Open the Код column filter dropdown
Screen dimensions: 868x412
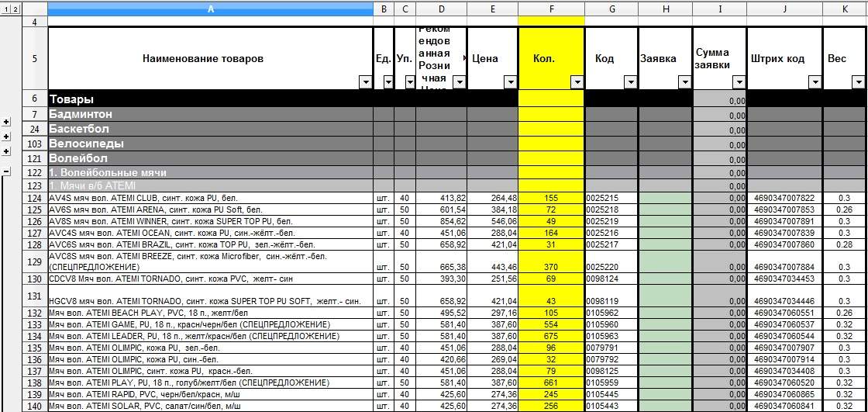[x=631, y=82]
